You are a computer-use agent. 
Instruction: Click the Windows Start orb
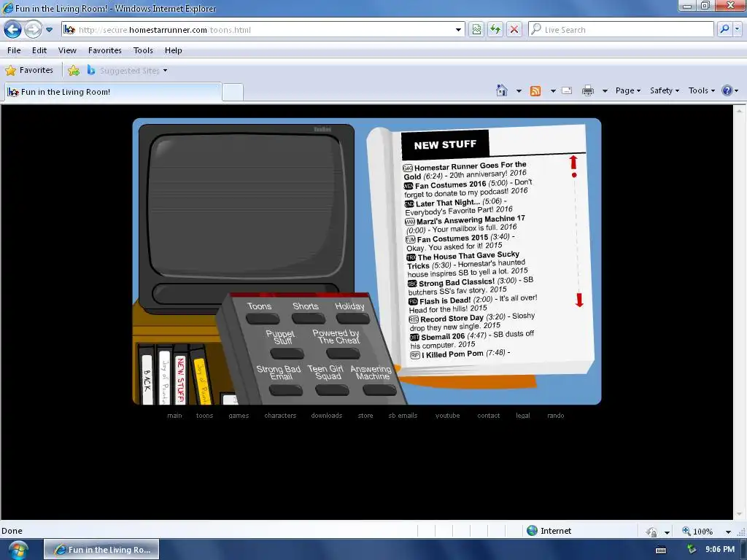click(x=18, y=550)
